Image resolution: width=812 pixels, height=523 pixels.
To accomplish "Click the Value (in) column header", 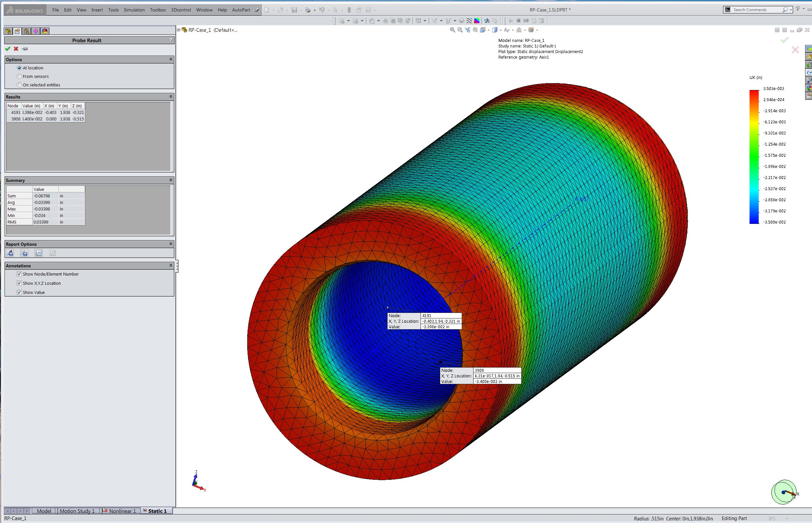I will coord(32,106).
